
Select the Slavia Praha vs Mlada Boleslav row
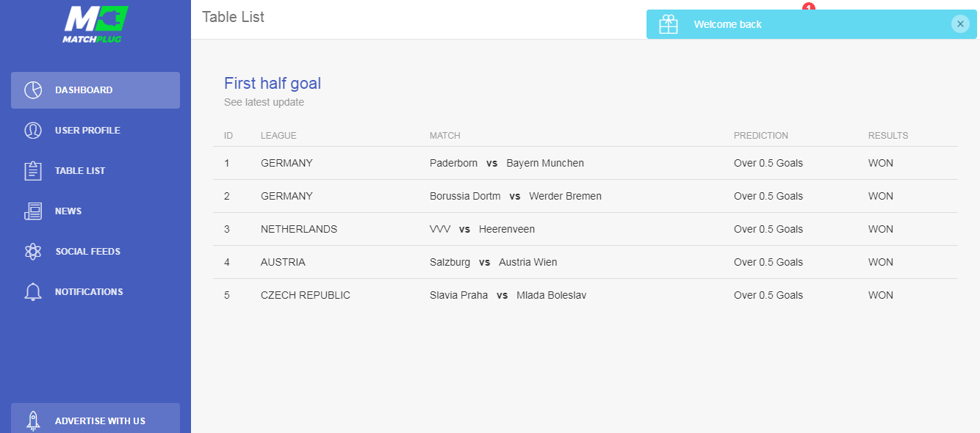coord(508,295)
